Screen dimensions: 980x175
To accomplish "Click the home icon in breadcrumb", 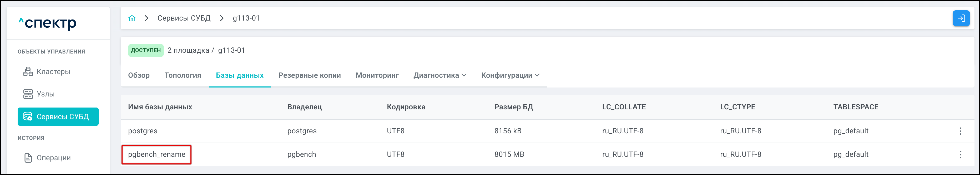I will [132, 18].
